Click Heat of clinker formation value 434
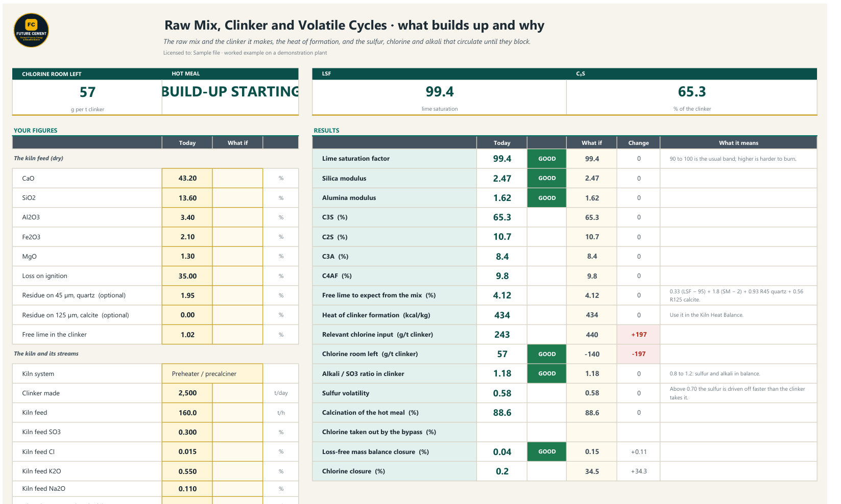This screenshot has height=504, width=841. 501,315
